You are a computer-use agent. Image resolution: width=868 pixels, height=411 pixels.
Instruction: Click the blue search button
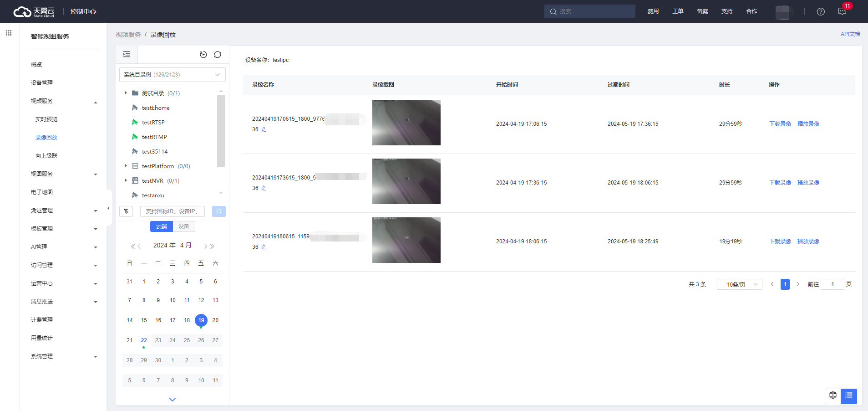[219, 211]
